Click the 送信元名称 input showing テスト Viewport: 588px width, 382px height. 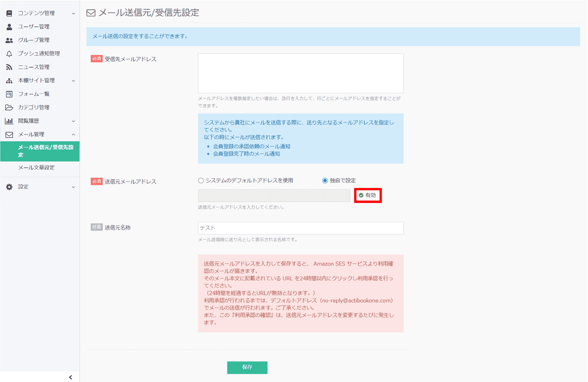(x=301, y=228)
